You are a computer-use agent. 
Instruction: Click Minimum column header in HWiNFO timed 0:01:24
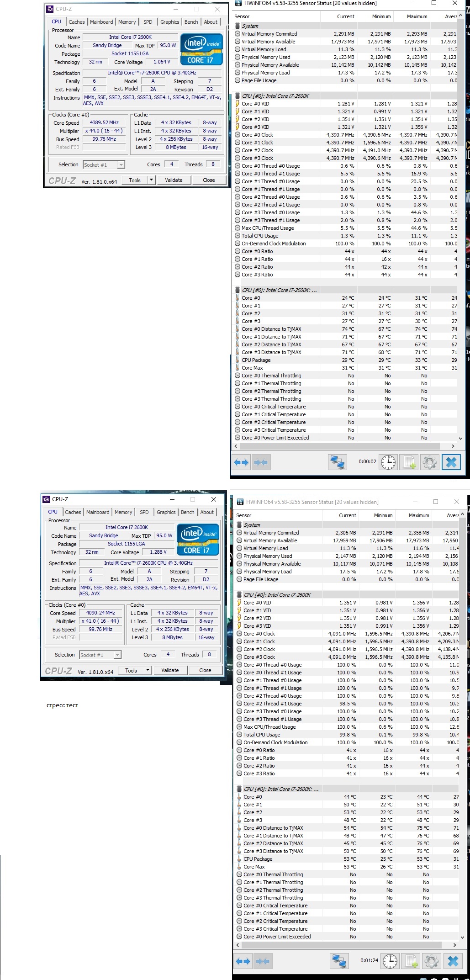[x=377, y=515]
